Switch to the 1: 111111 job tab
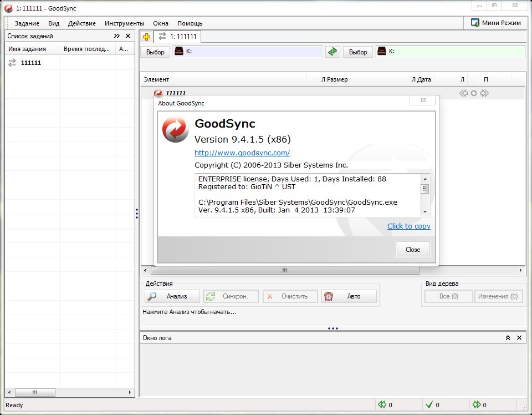Screen dimensions: 532x415 tap(177, 37)
